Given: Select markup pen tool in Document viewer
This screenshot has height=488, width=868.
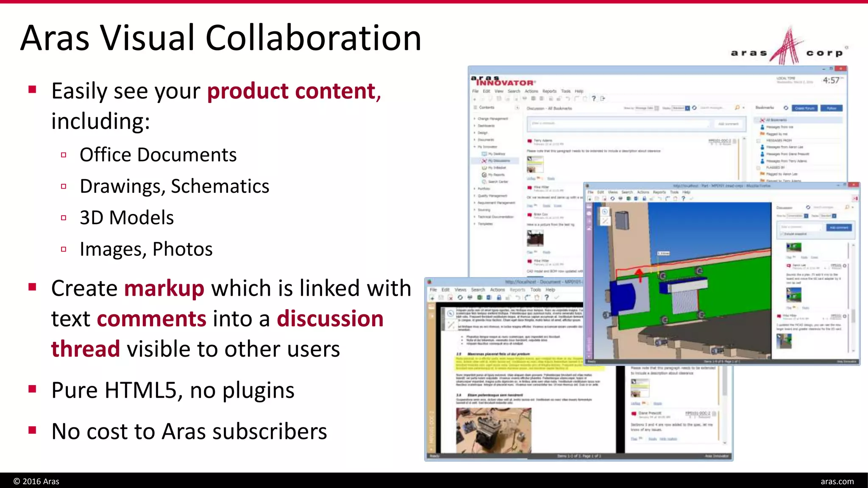Looking at the screenshot, I should click(451, 324).
